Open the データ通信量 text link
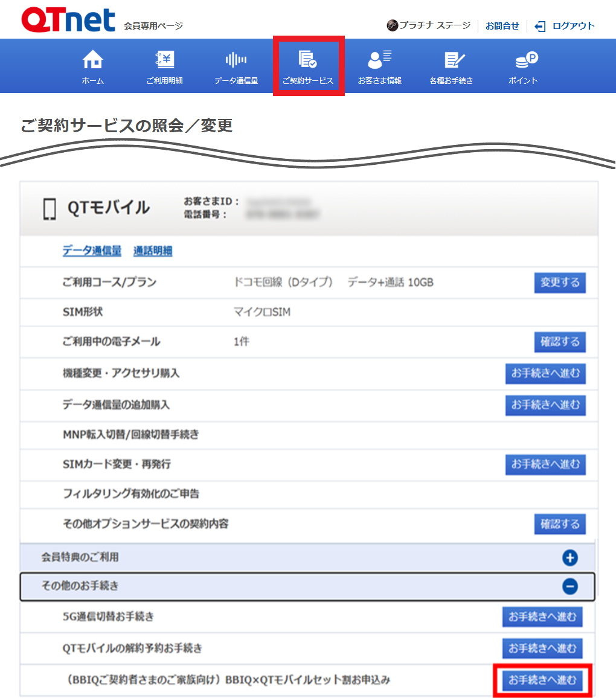This screenshot has height=698, width=616. [92, 251]
